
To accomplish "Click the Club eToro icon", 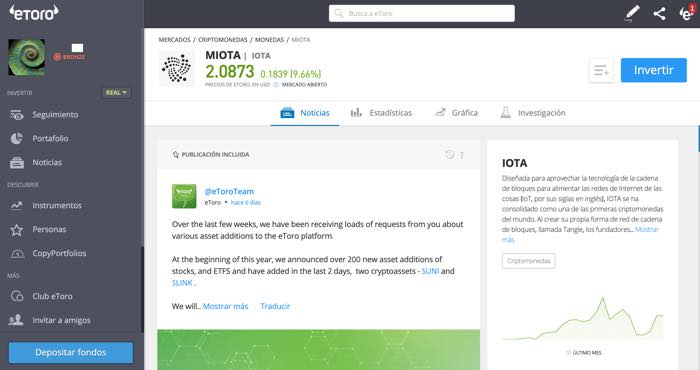I will tap(17, 296).
